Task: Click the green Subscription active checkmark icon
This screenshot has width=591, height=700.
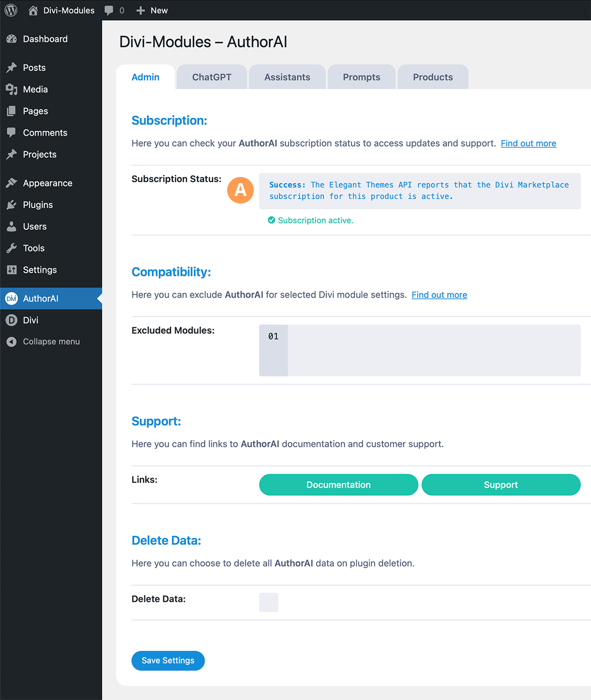Action: (x=271, y=220)
